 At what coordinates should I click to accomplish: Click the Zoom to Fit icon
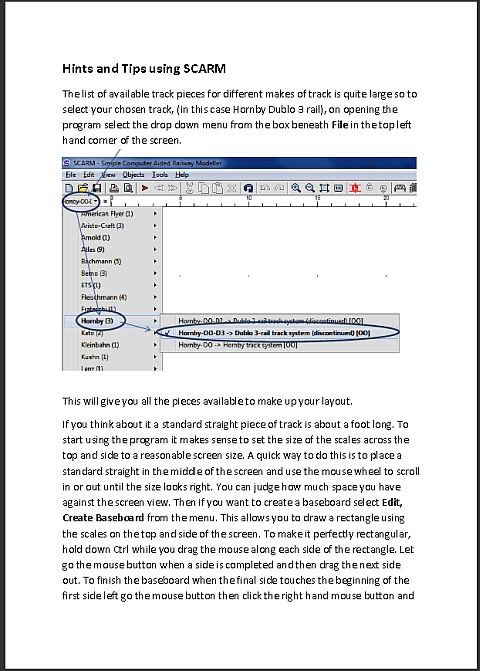324,188
